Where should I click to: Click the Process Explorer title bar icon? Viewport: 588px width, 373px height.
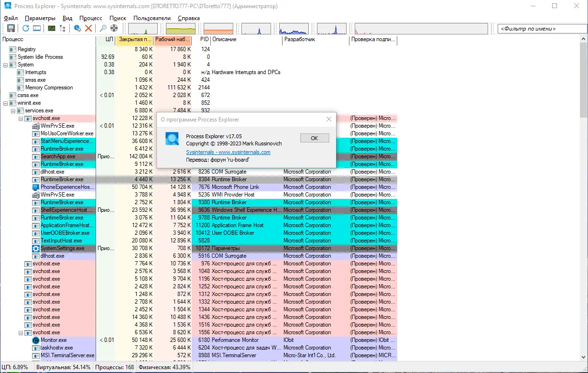[x=8, y=6]
